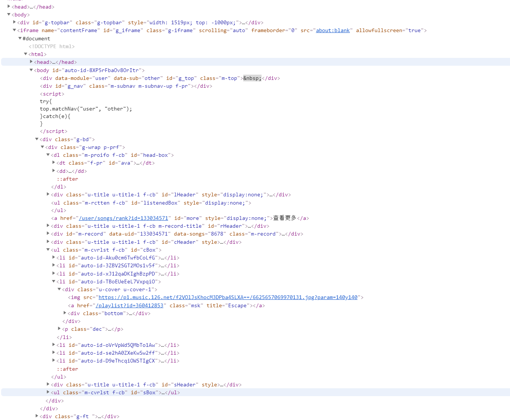Screen dimensions: 510x420
Task: Select the ::after pseudo-element under dl
Action: [x=68, y=179]
